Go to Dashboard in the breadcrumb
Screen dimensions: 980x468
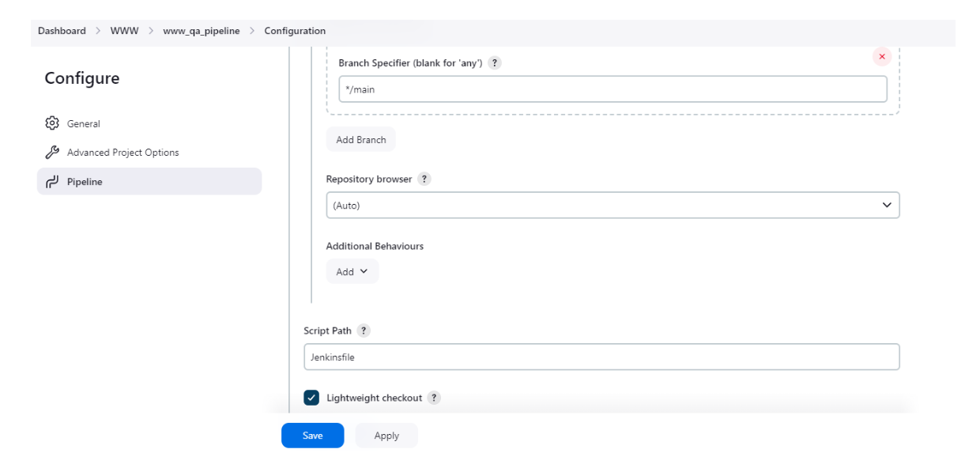click(x=62, y=31)
